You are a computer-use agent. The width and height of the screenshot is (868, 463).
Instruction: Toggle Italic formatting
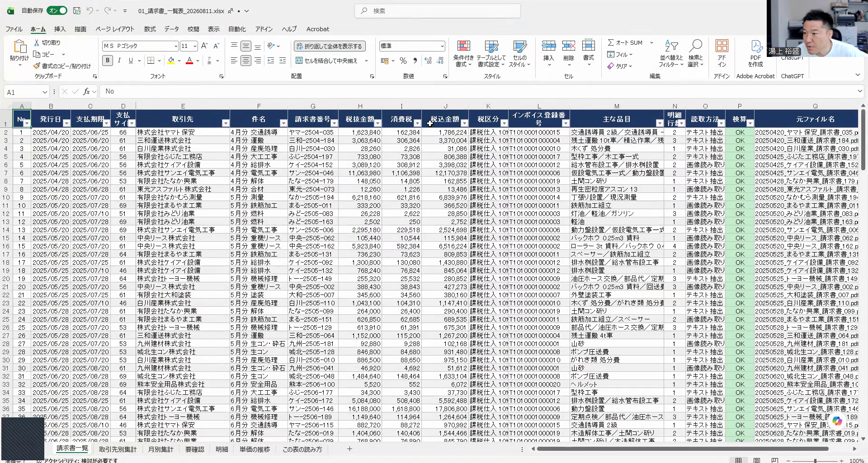[119, 60]
